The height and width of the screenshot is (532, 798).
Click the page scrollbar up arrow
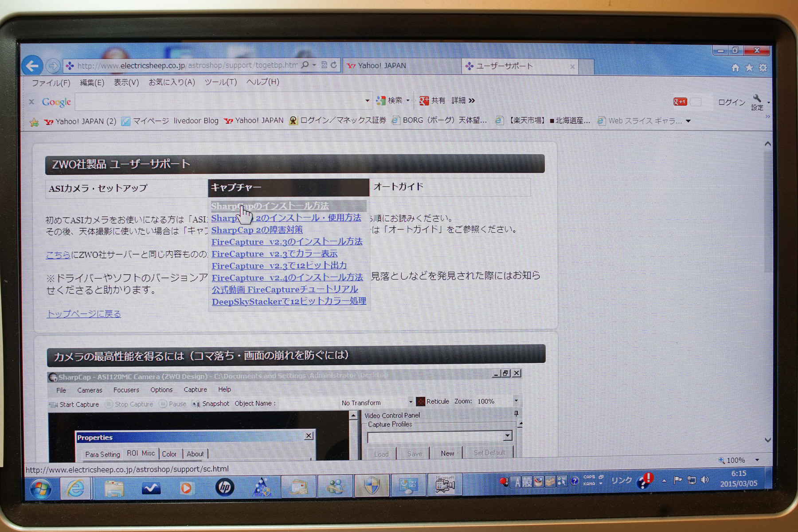click(x=768, y=144)
